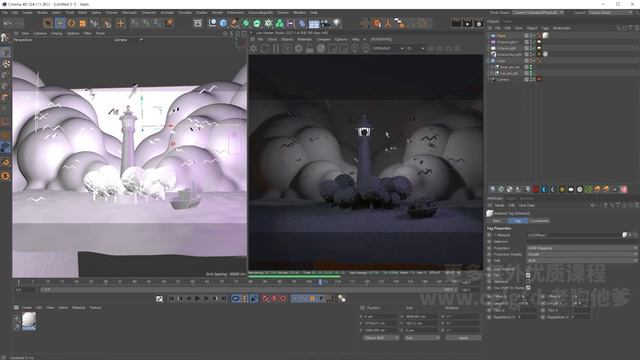This screenshot has height=360, width=640.
Task: Click the Material link field
Action: tap(573, 235)
